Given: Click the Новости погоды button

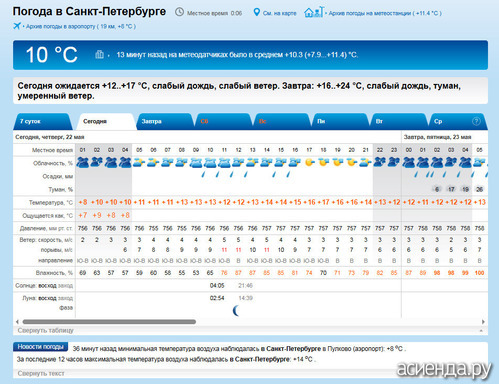Looking at the screenshot, I should (40, 347).
